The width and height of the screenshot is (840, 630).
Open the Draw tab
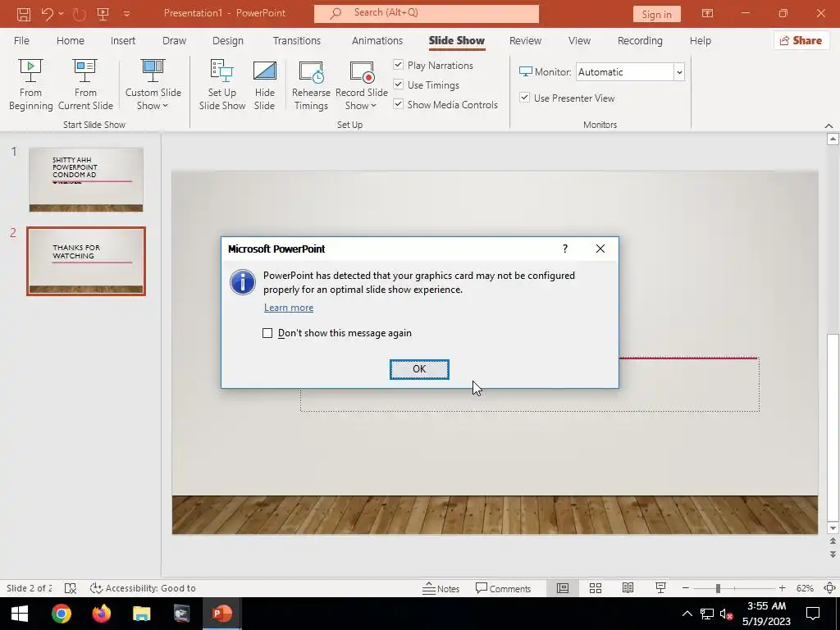(x=174, y=41)
